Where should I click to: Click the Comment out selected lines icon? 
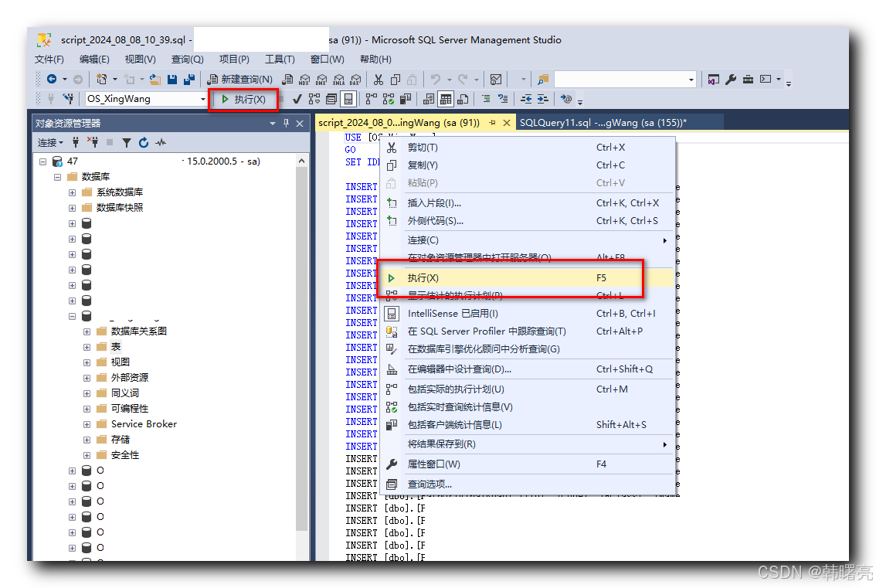point(486,99)
